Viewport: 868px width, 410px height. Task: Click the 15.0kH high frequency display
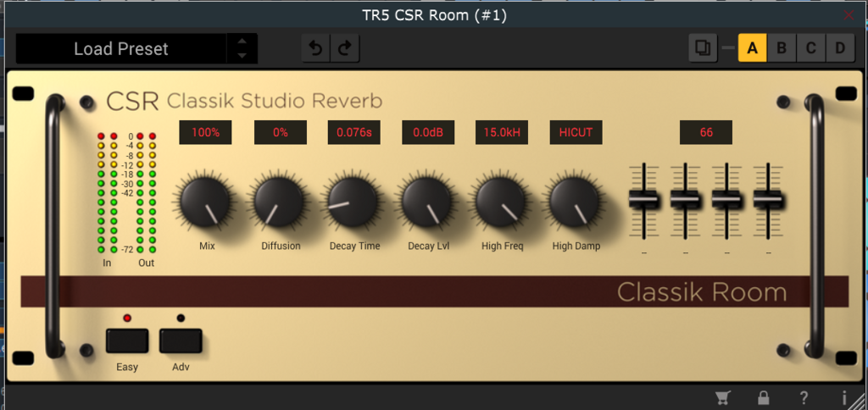click(x=502, y=133)
